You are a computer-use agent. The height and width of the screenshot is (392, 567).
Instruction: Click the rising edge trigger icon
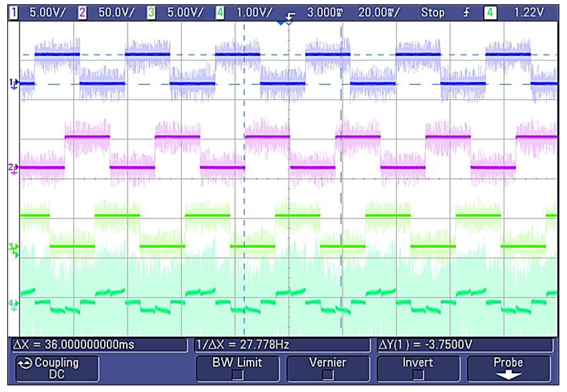coord(466,13)
